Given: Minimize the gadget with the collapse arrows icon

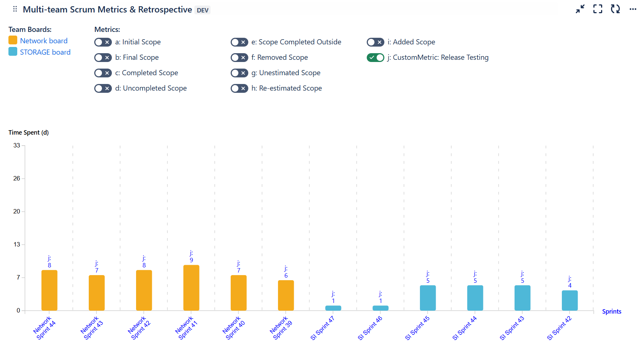Looking at the screenshot, I should [x=580, y=9].
